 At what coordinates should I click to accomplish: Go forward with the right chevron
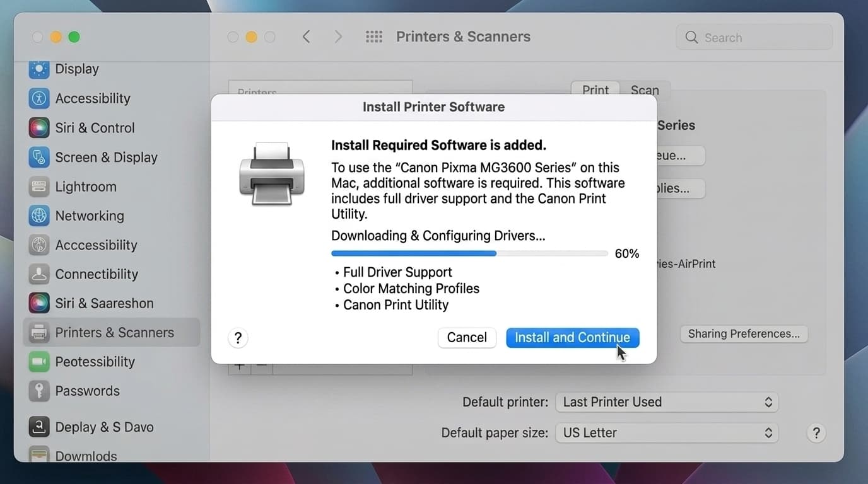[338, 37]
